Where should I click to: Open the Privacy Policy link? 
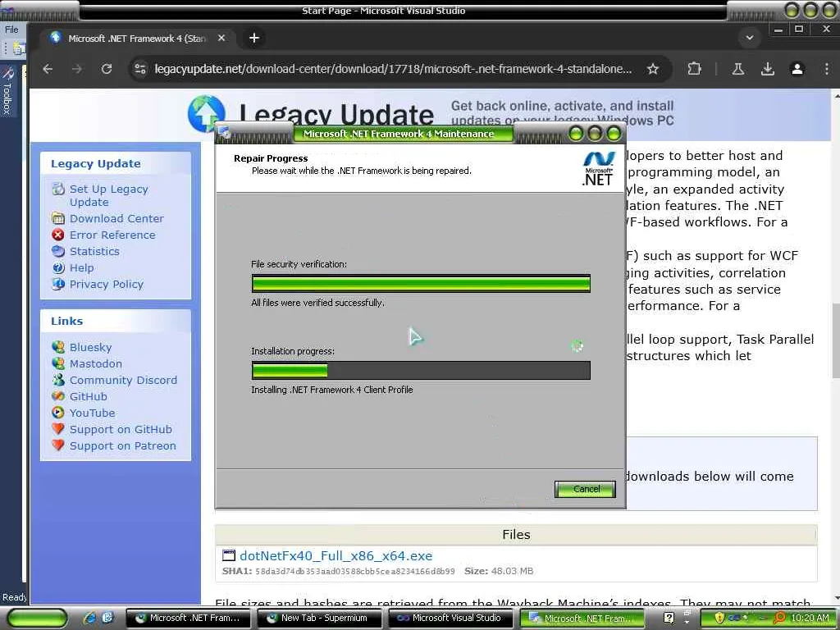click(107, 285)
